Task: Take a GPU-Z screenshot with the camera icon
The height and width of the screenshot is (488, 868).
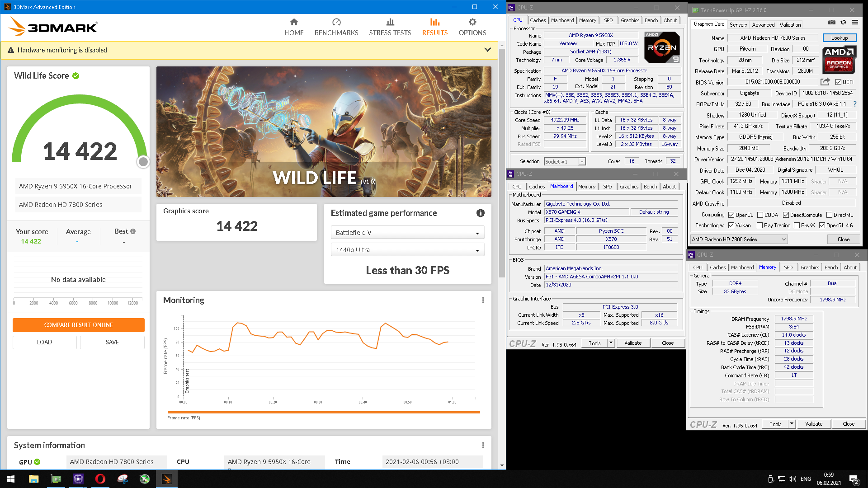Action: [x=832, y=22]
